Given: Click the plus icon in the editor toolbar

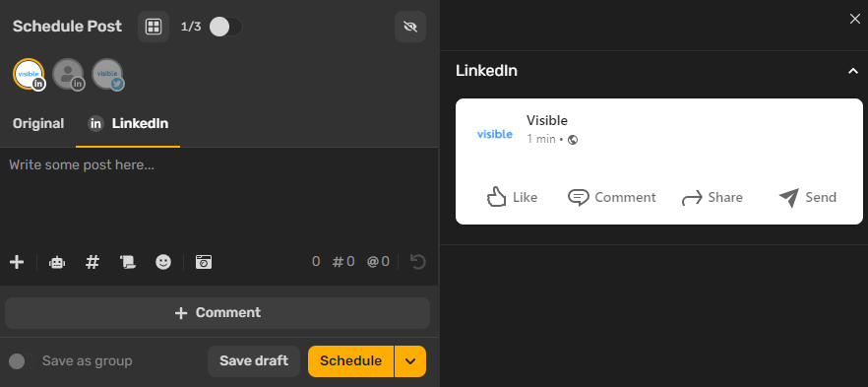Looking at the screenshot, I should [x=17, y=262].
